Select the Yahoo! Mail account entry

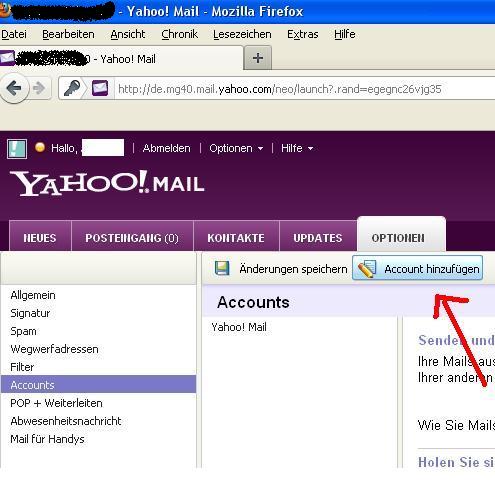pos(239,327)
